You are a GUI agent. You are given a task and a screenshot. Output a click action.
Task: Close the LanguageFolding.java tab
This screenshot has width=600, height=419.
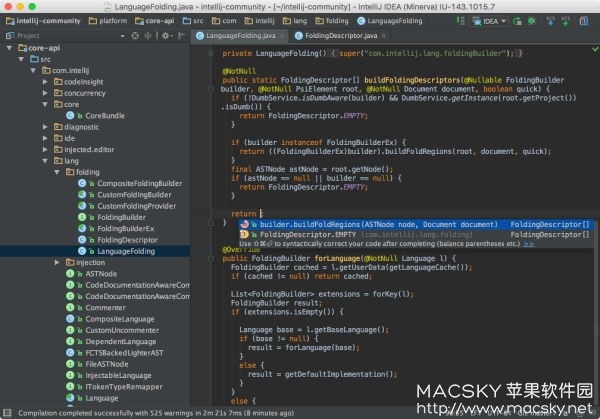pos(282,36)
